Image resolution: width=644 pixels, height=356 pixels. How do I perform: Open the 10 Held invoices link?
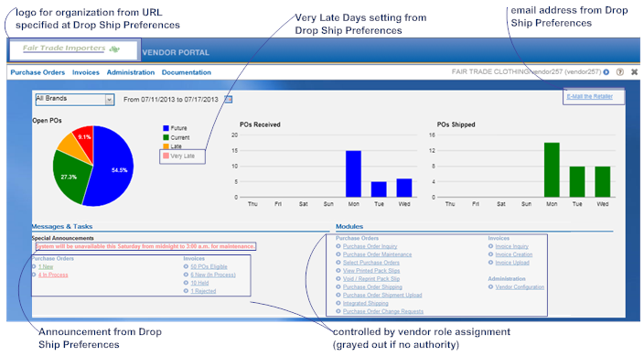(x=199, y=283)
